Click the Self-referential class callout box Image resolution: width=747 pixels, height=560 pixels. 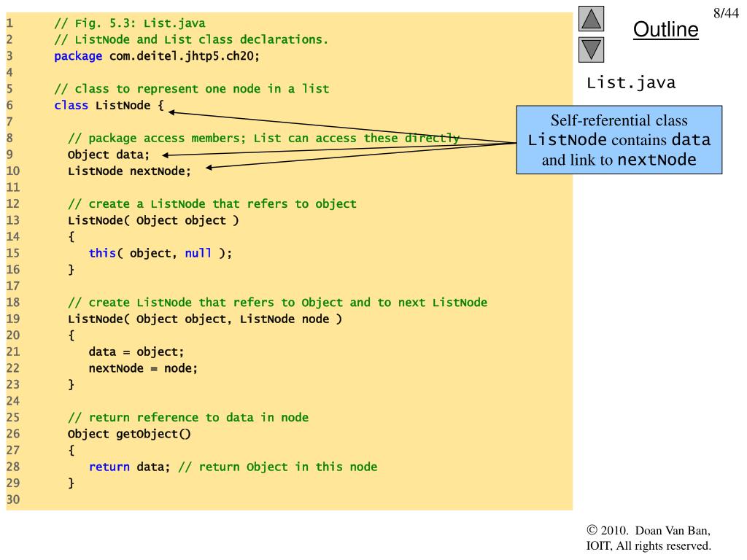click(x=619, y=140)
